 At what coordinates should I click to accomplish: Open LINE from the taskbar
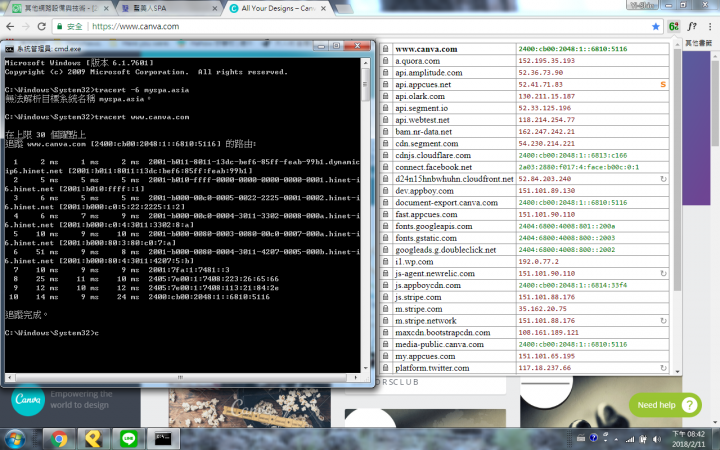point(129,439)
